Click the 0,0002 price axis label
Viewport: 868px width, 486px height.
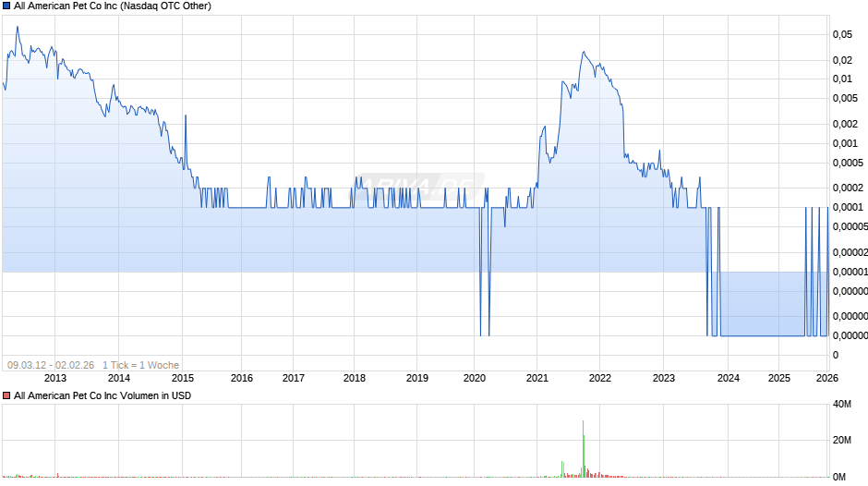point(848,188)
